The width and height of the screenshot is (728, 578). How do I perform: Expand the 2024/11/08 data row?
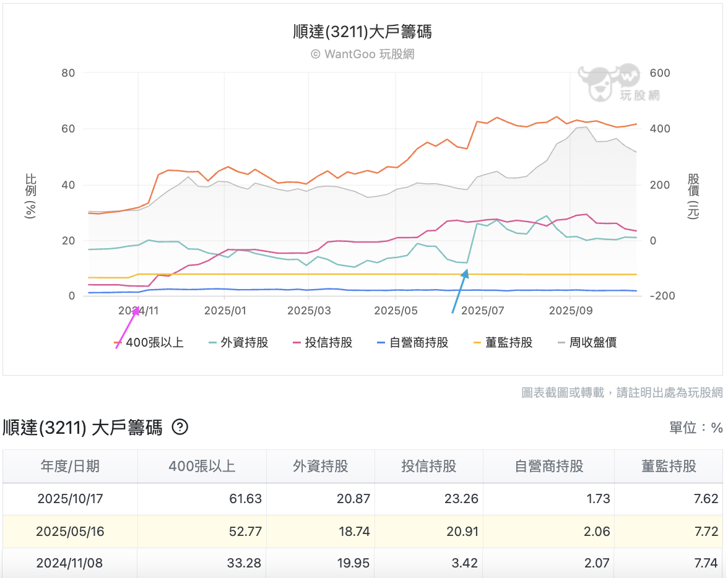70,564
